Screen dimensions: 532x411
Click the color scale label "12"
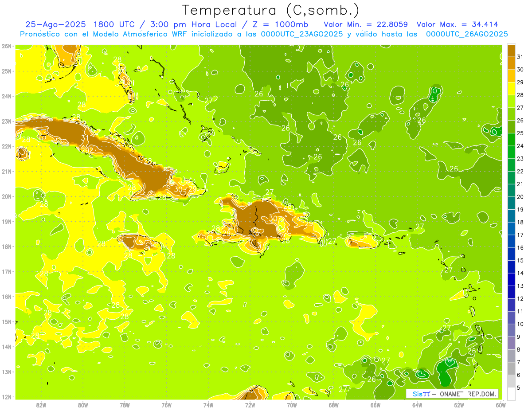520,298
